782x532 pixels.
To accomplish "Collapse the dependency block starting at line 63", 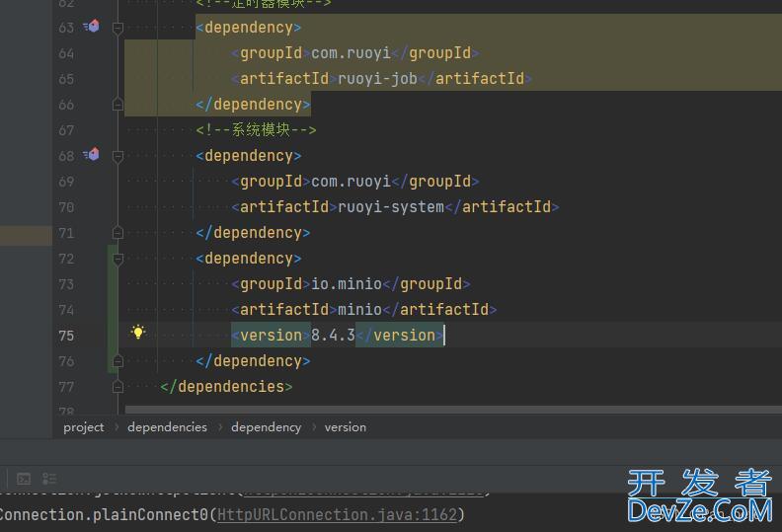I will pos(117,28).
